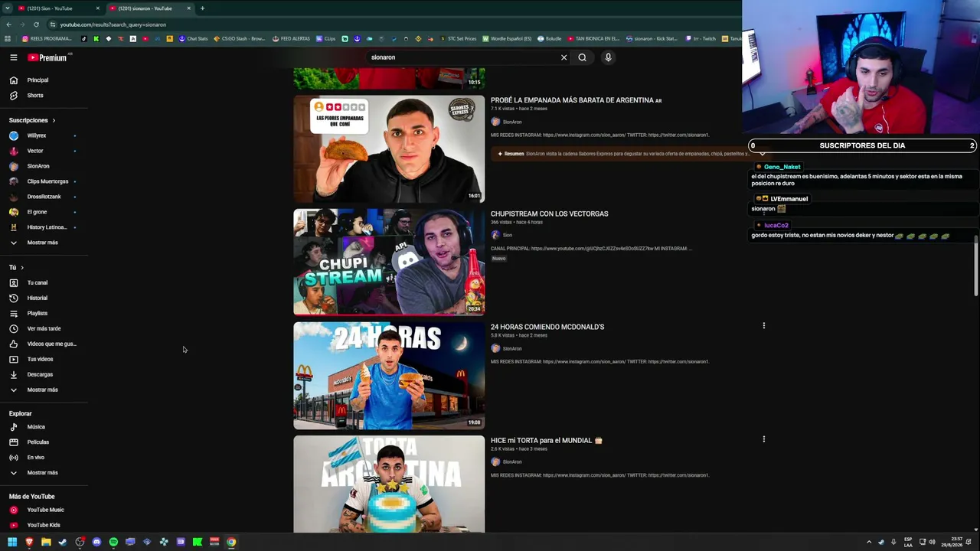Screen dimensions: 980x551
Task: Open Videos que me gustan
Action: pyautogui.click(x=44, y=344)
